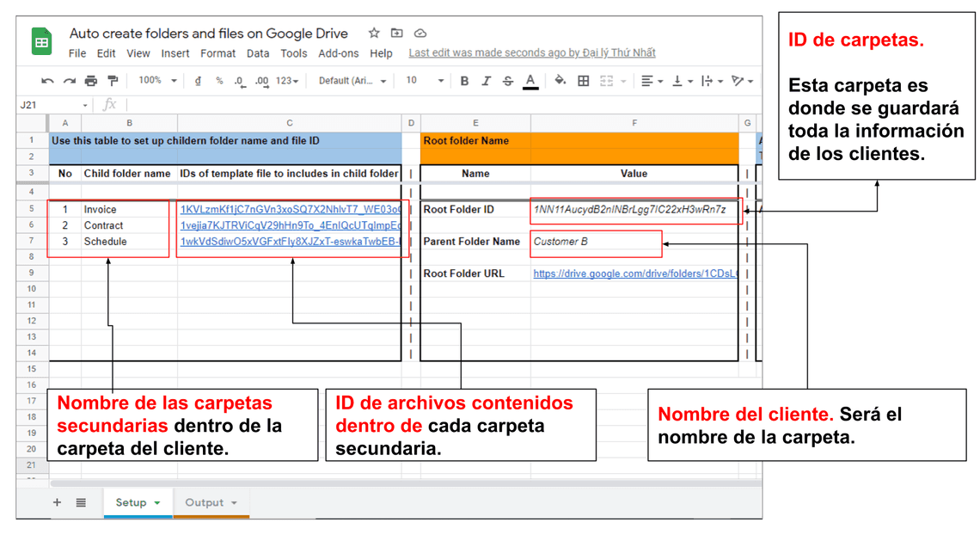Toggle bold formatting
Viewport: 980px width, 535px height.
click(464, 81)
